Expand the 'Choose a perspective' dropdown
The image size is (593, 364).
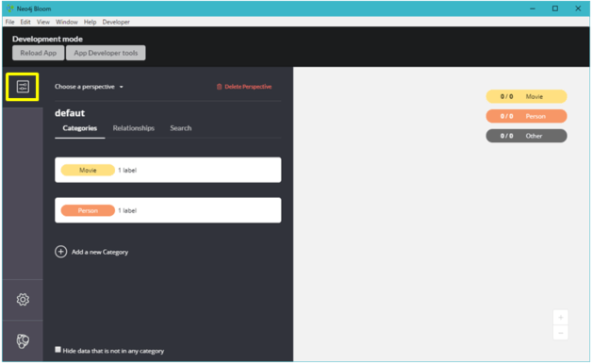(x=89, y=87)
